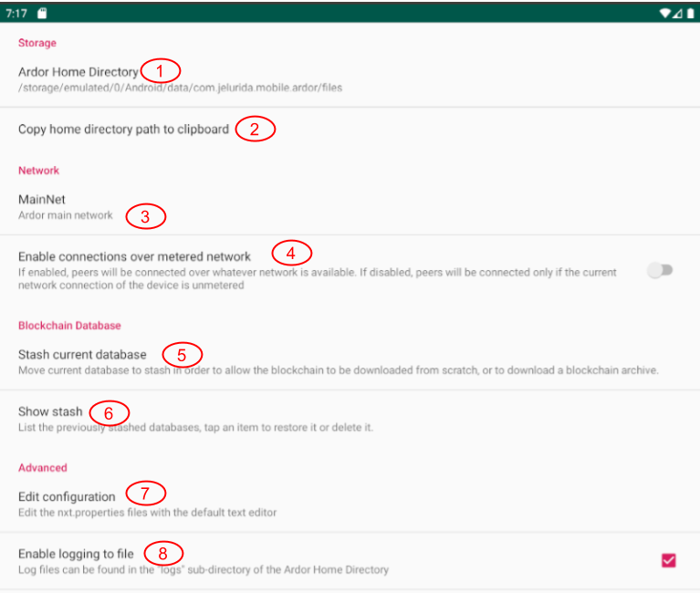Click the red circled number 1 marker
The height and width of the screenshot is (593, 700).
pos(161,70)
